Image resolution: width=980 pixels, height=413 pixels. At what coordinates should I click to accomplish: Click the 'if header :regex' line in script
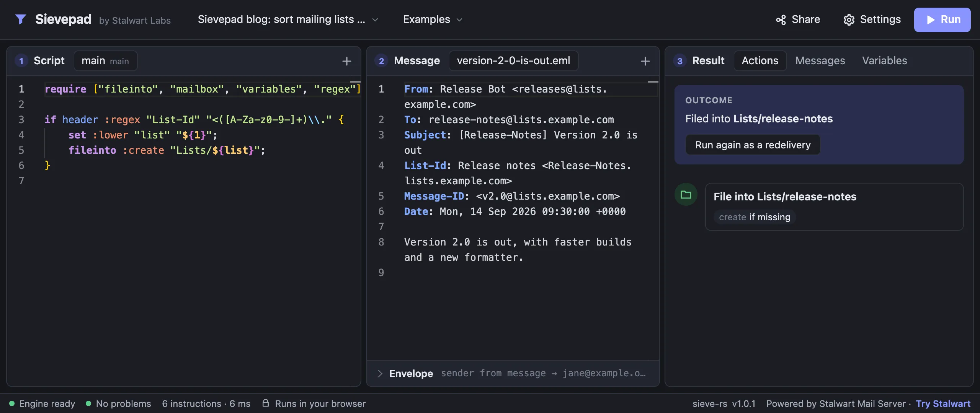tap(194, 120)
